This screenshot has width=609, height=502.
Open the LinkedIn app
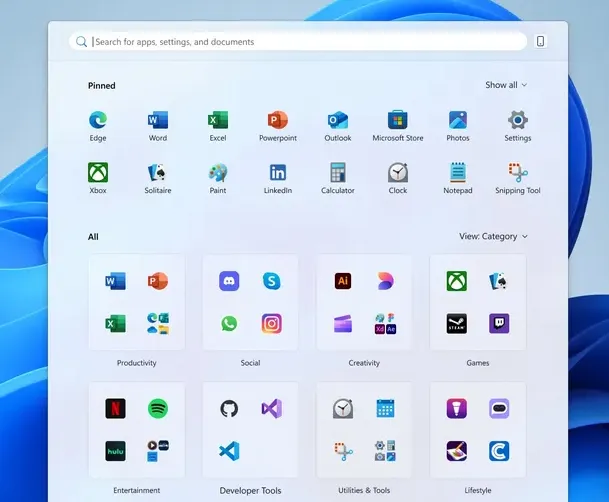278,172
